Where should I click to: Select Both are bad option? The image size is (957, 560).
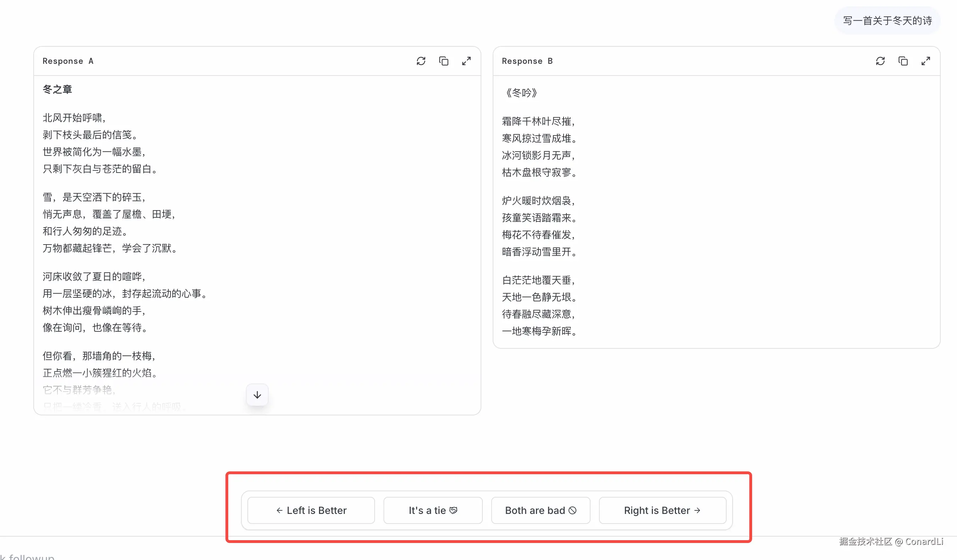point(541,510)
